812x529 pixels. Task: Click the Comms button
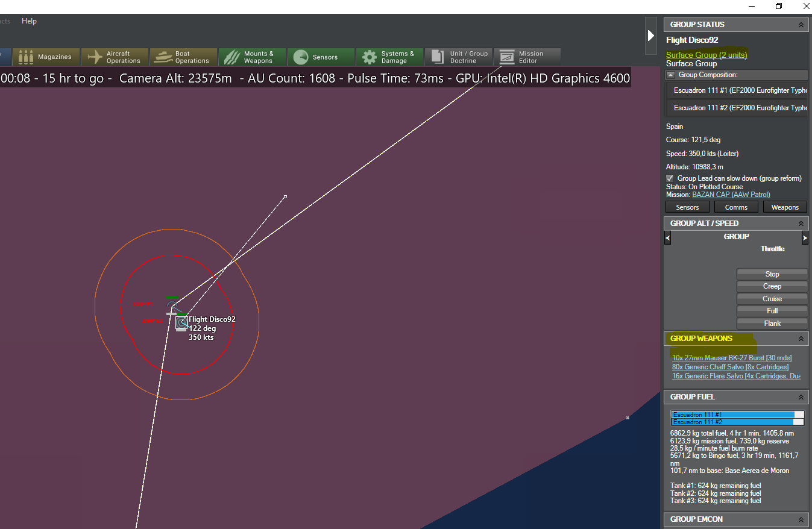tap(736, 207)
